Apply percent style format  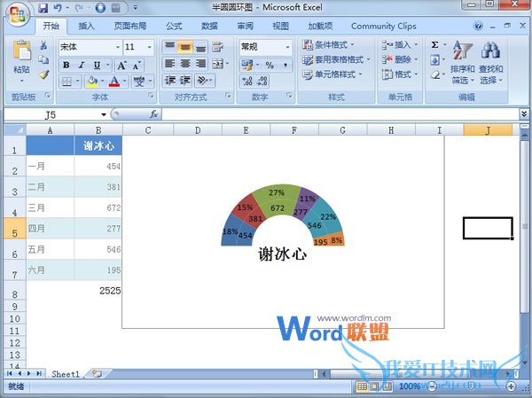(x=270, y=65)
